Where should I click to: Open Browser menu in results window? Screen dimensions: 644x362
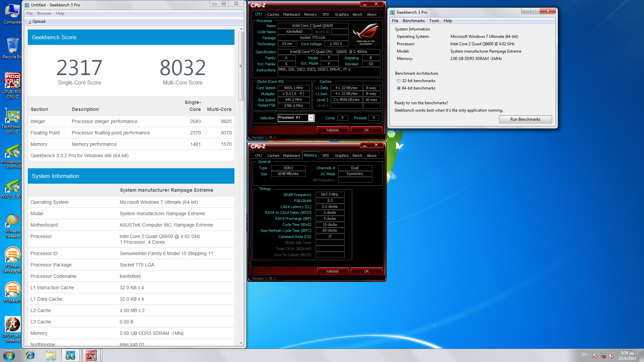[44, 13]
